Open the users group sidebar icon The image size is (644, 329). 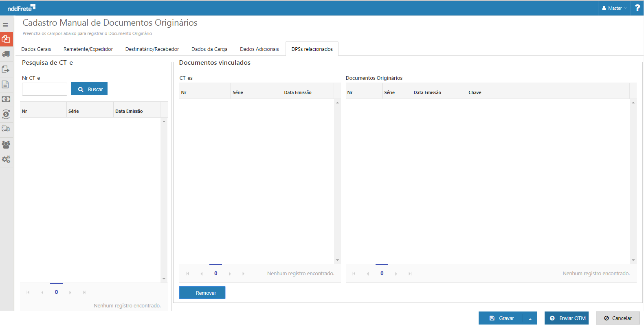tap(6, 145)
